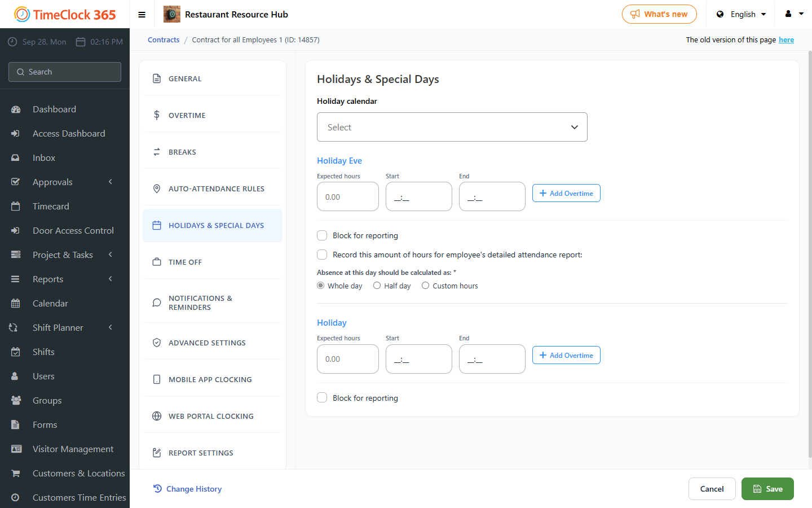Click the Cancel button

[712, 489]
